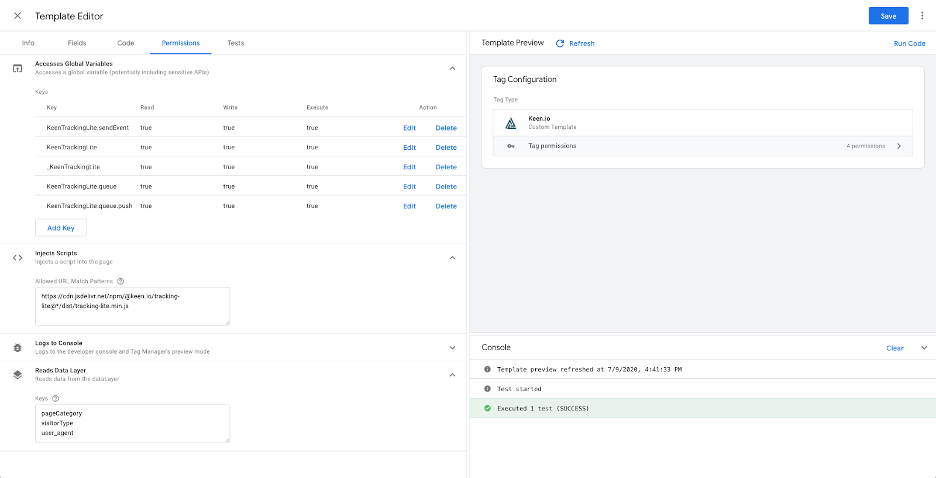Click the Test started log line
This screenshot has height=478, width=936.
[519, 389]
